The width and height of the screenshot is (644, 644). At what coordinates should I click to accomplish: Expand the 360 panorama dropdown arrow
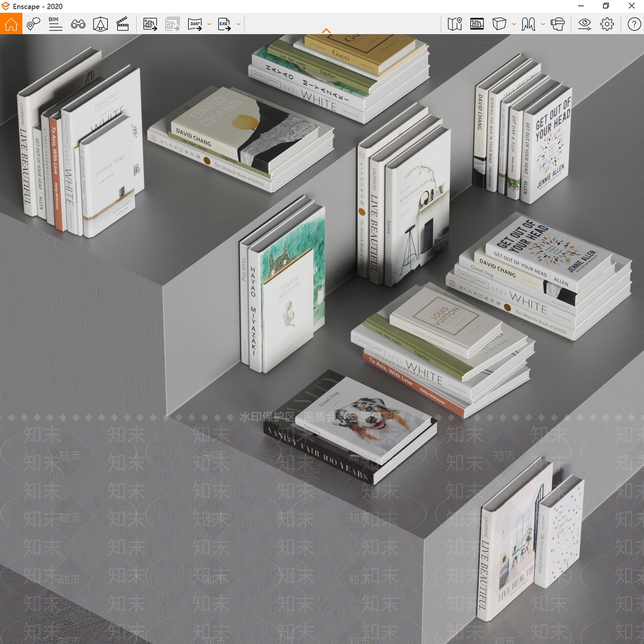(209, 24)
